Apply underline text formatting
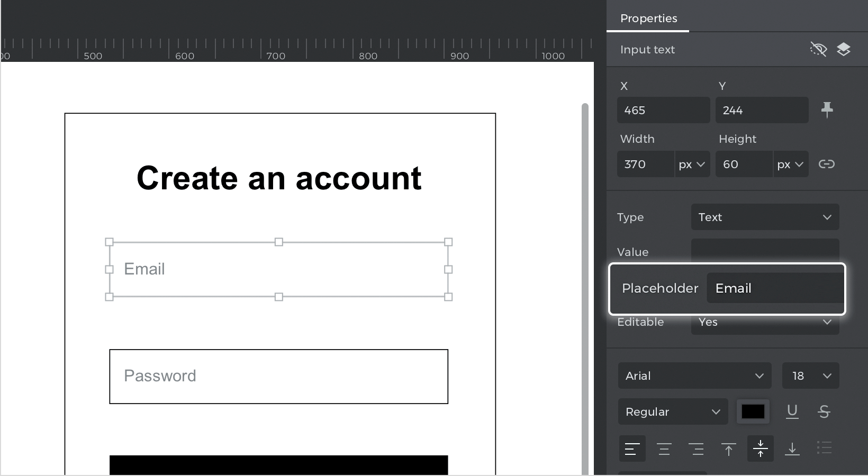868x476 pixels. tap(792, 411)
